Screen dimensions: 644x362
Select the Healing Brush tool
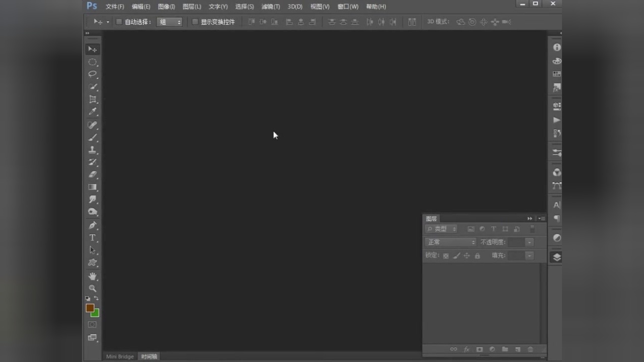point(93,125)
